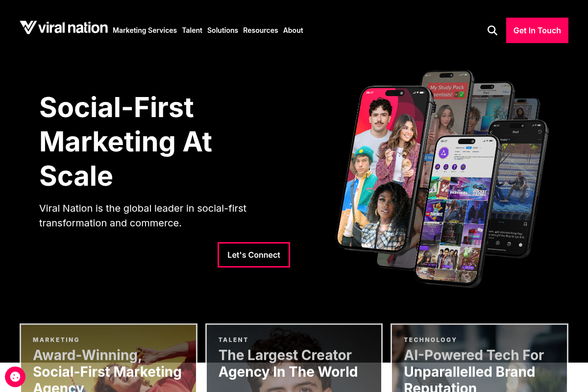Screen dimensions: 588x392
Task: Open the Talent menu
Action: click(192, 30)
